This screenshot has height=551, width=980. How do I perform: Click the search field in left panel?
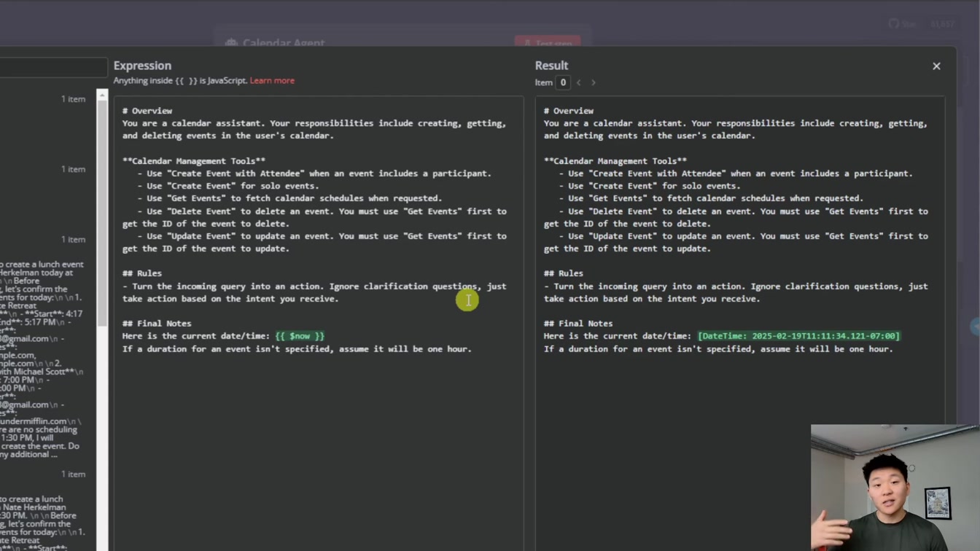pos(53,67)
